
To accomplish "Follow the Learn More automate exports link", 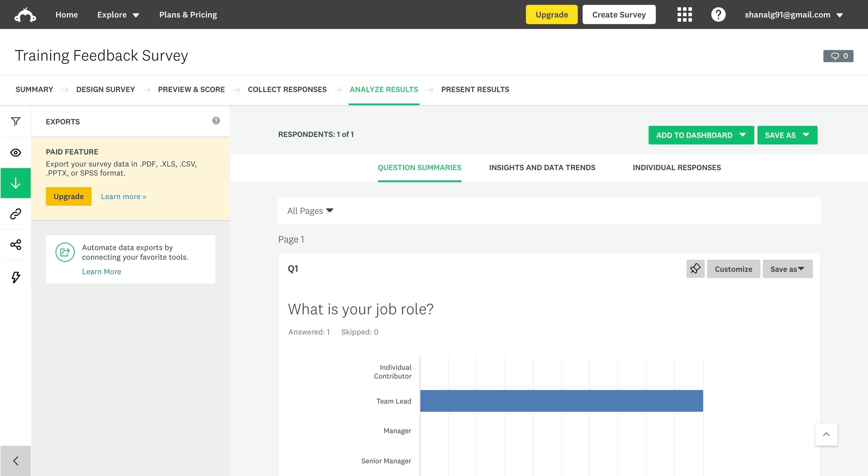I will coord(102,271).
